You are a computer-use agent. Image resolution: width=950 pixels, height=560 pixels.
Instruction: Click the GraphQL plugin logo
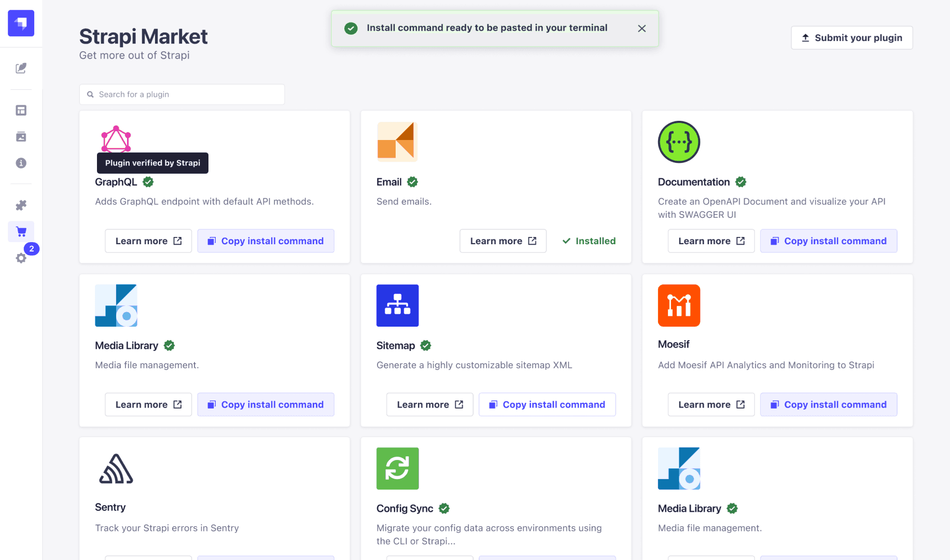click(116, 139)
